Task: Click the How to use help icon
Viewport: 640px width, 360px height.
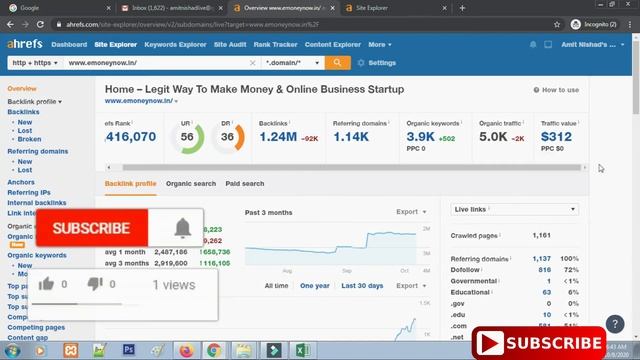Action: (536, 90)
